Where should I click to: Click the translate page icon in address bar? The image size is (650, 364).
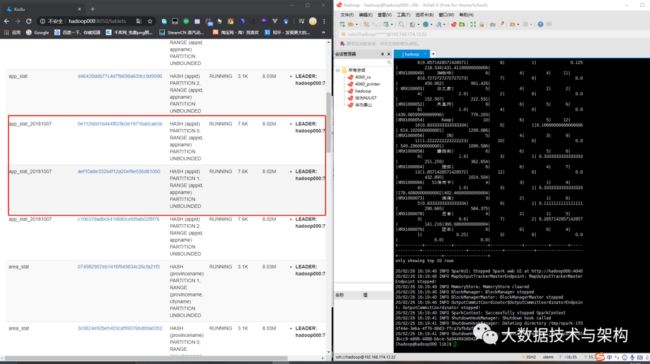[138, 21]
